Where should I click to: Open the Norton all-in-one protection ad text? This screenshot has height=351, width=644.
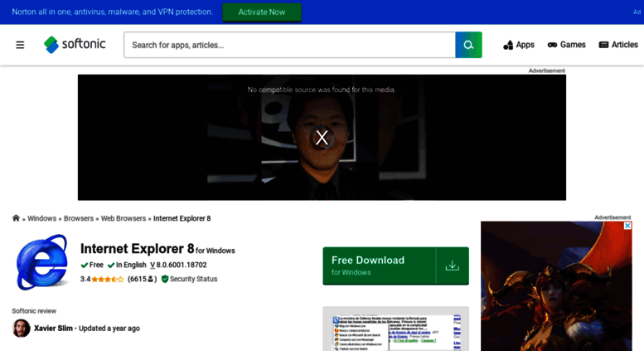113,12
